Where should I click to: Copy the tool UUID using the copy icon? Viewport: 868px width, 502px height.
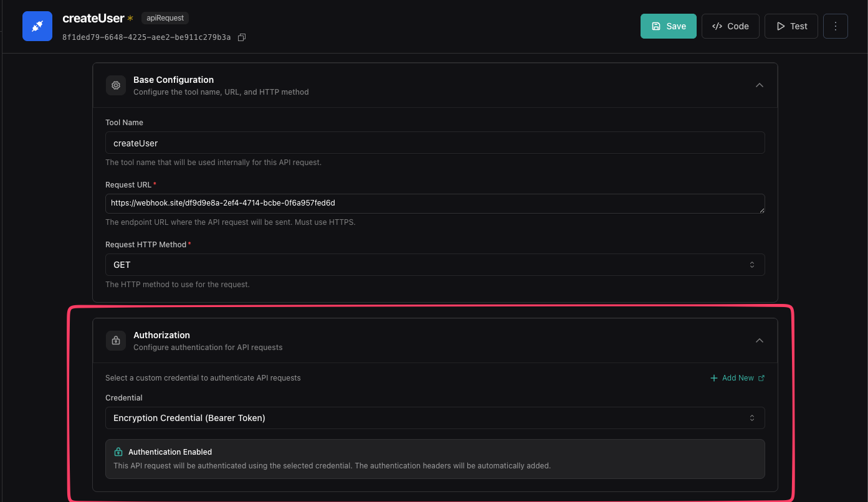[242, 37]
